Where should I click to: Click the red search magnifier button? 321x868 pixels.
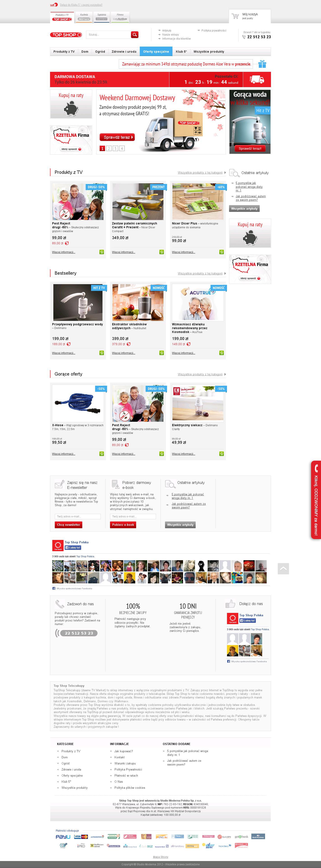pyautogui.click(x=135, y=35)
